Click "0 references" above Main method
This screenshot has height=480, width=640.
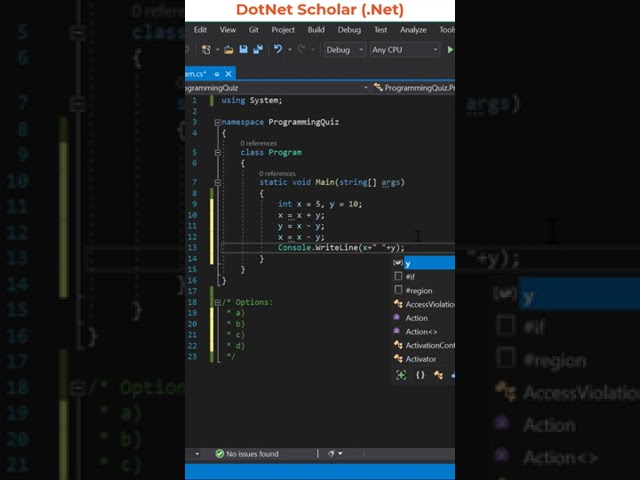277,173
